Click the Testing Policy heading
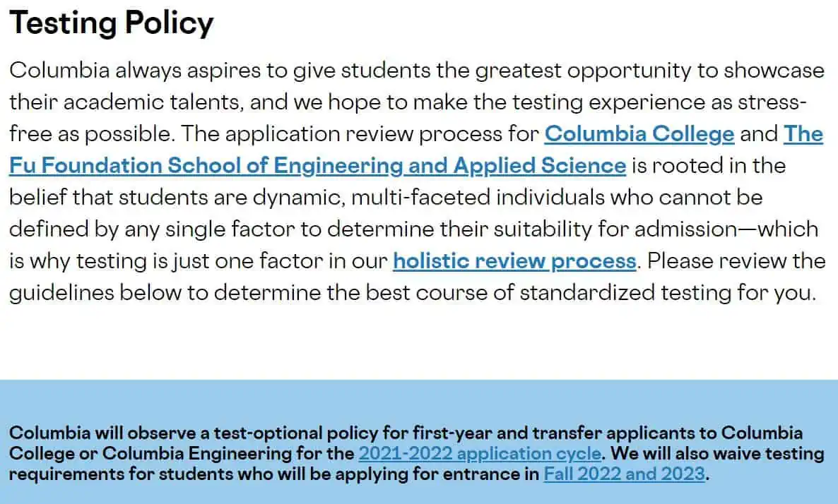Viewport: 838px width, 504px height. click(111, 23)
